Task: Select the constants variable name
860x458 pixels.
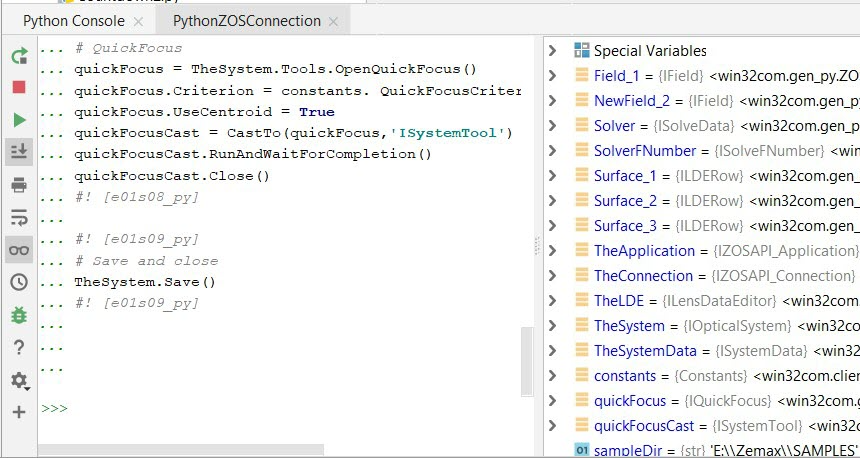Action: point(625,376)
